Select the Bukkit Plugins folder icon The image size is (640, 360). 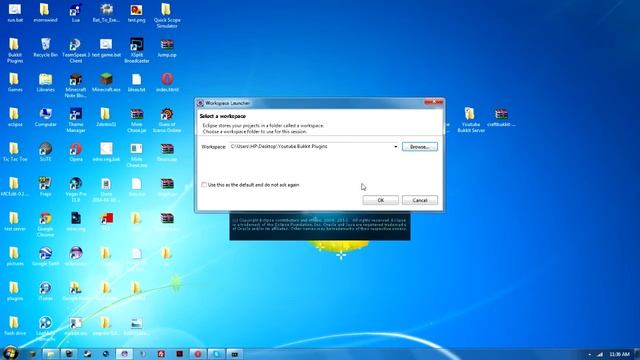pos(15,50)
